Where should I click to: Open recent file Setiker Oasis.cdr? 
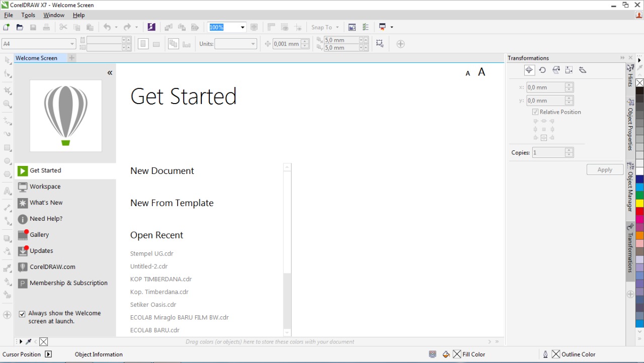tap(153, 305)
